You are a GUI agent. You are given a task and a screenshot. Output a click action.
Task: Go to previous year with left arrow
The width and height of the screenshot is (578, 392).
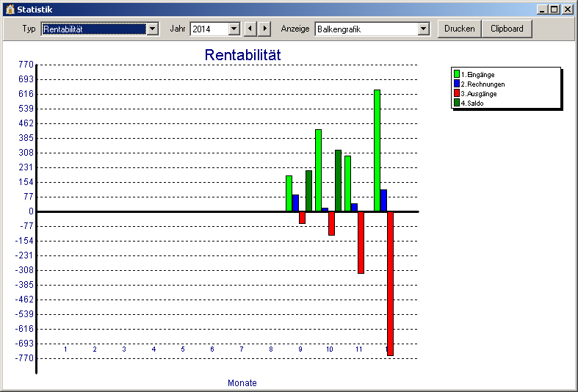point(250,29)
